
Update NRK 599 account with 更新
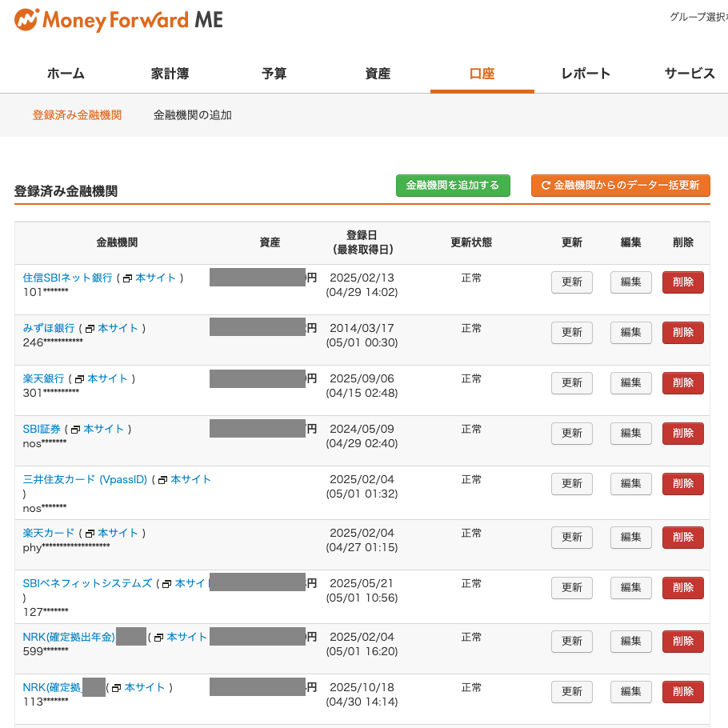coord(571,641)
